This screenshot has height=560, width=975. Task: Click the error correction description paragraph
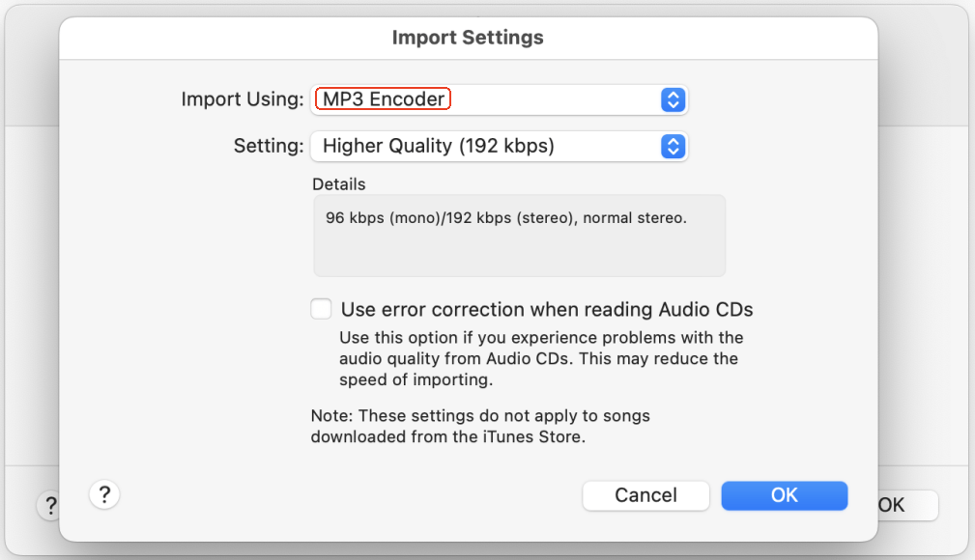pyautogui.click(x=538, y=358)
